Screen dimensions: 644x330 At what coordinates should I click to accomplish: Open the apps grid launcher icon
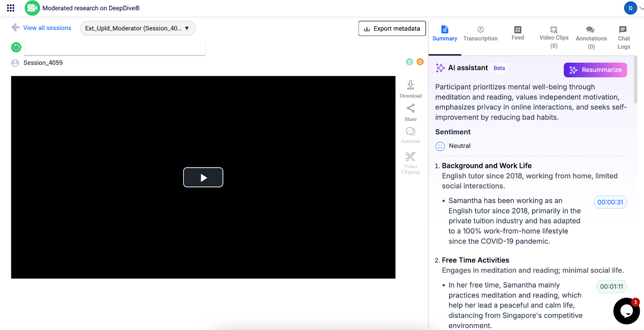(11, 8)
